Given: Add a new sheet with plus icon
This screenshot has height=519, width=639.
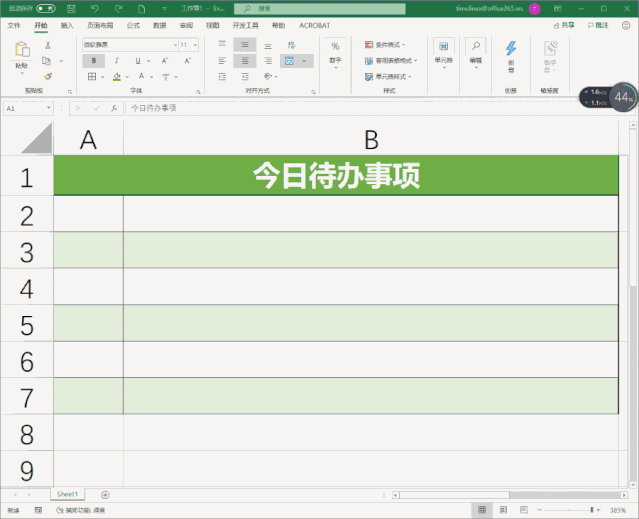Looking at the screenshot, I should (x=105, y=495).
